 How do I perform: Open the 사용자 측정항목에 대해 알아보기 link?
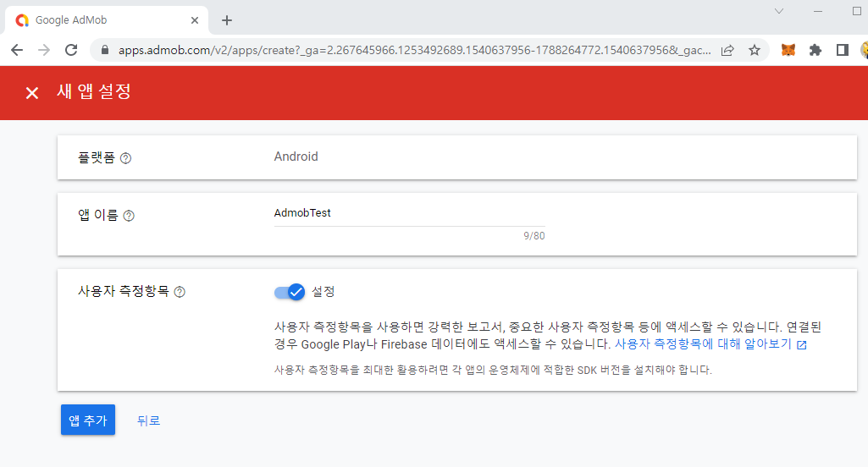[710, 343]
